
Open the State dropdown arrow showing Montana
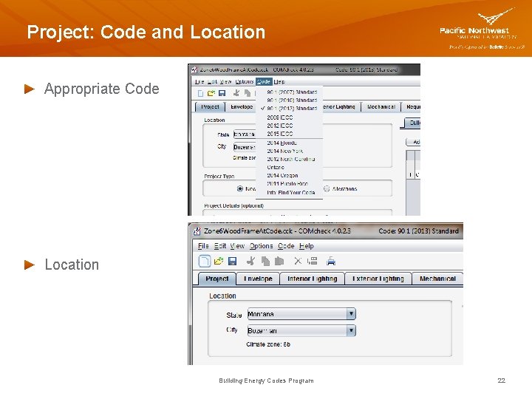point(351,314)
